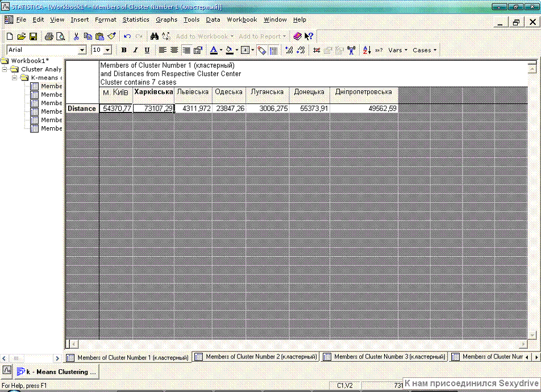
Task: Switch to Members of Cluster Number 2 tab
Action: click(256, 357)
